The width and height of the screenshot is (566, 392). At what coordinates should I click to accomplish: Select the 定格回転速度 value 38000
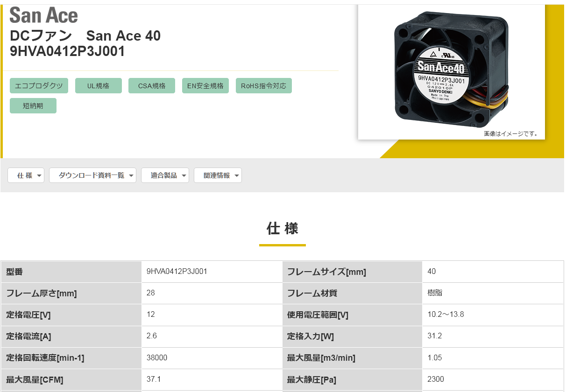tap(157, 358)
